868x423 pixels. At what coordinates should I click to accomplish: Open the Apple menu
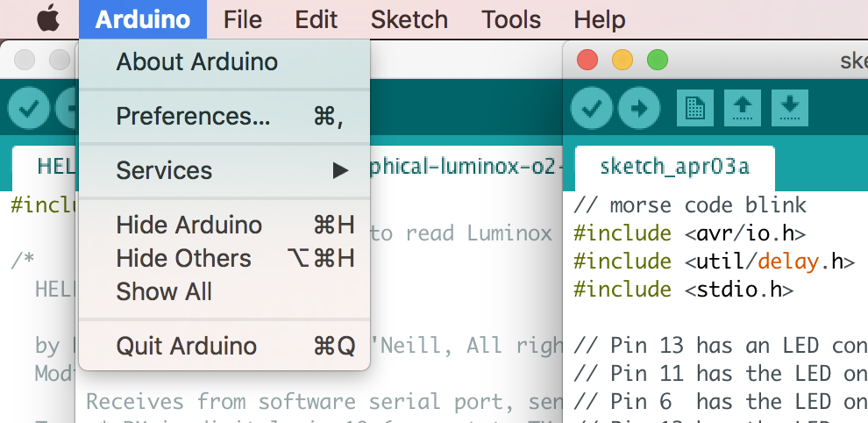pos(47,18)
